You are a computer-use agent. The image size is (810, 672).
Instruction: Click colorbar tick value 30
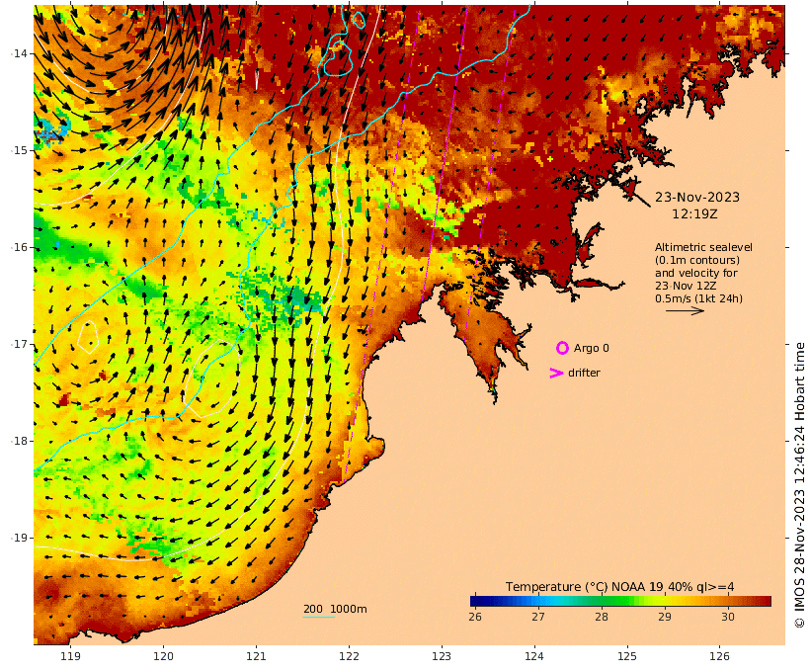click(727, 617)
